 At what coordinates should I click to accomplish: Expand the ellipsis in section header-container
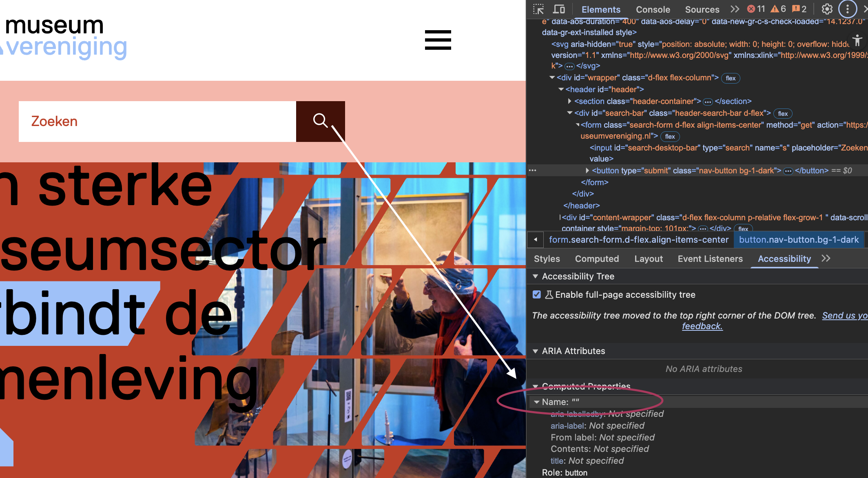tap(708, 102)
